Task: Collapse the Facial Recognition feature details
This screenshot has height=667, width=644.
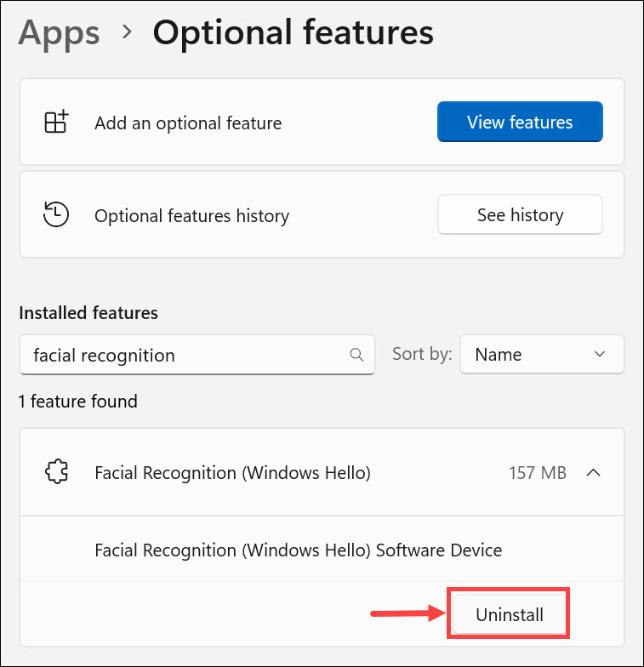Action: [594, 473]
